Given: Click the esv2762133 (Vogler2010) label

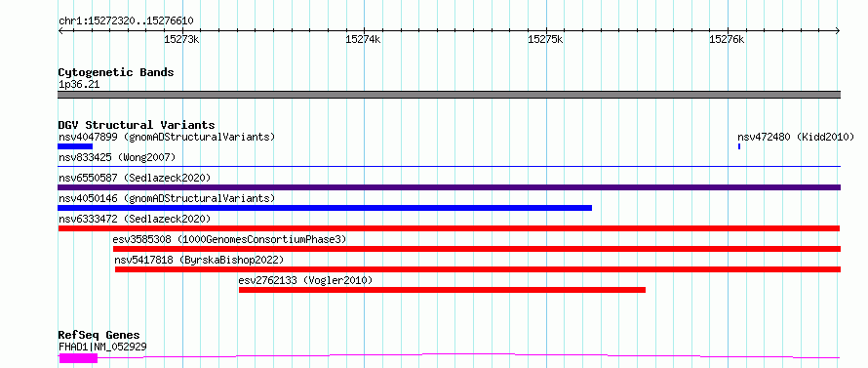Looking at the screenshot, I should tap(305, 280).
